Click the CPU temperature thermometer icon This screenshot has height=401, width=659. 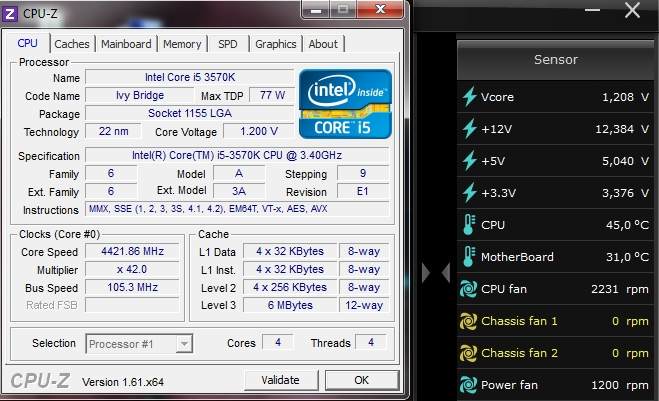click(x=470, y=225)
